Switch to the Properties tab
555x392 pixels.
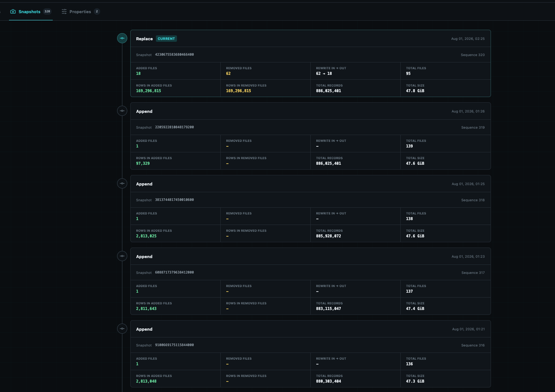(x=81, y=12)
